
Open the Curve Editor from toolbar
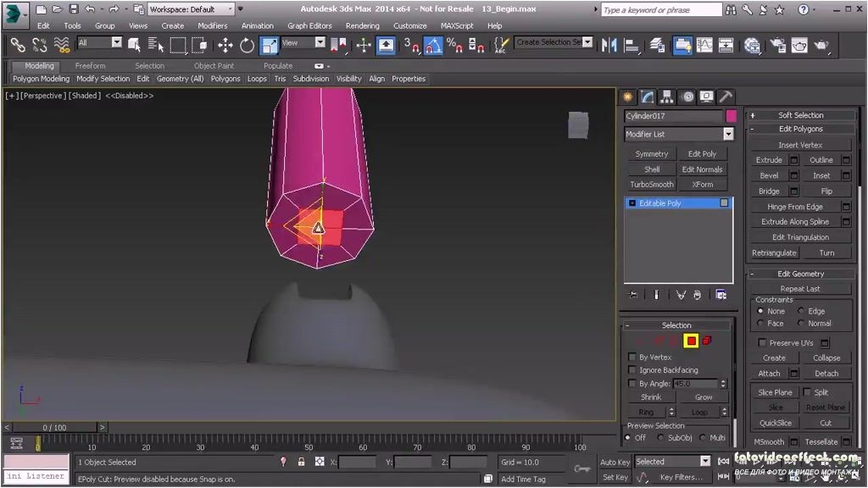click(704, 46)
